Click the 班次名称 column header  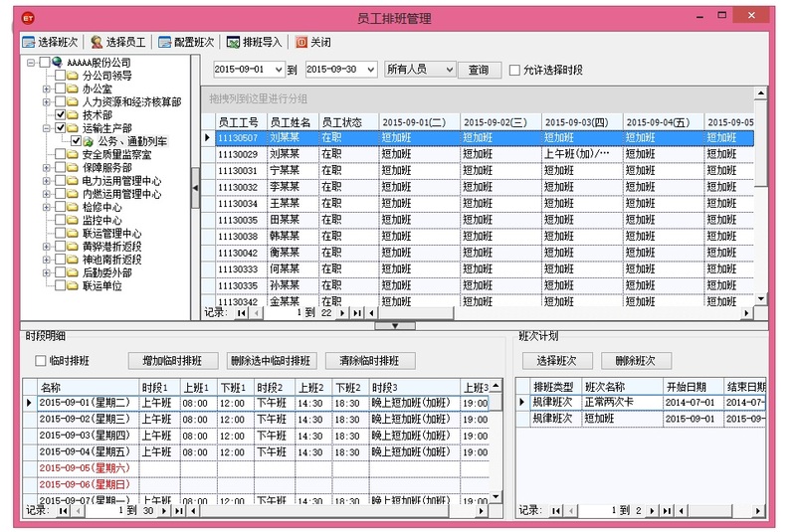pyautogui.click(x=622, y=387)
